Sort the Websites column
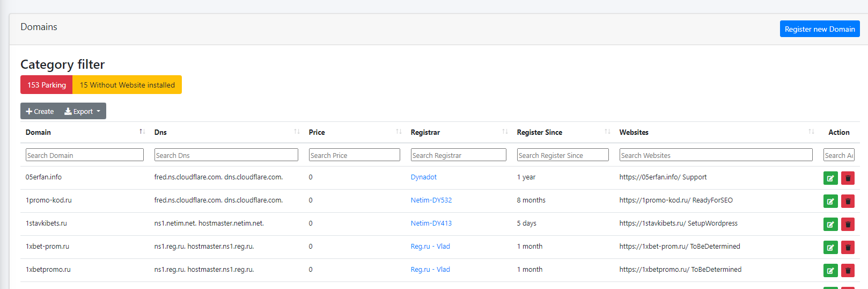868x289 pixels. click(811, 132)
